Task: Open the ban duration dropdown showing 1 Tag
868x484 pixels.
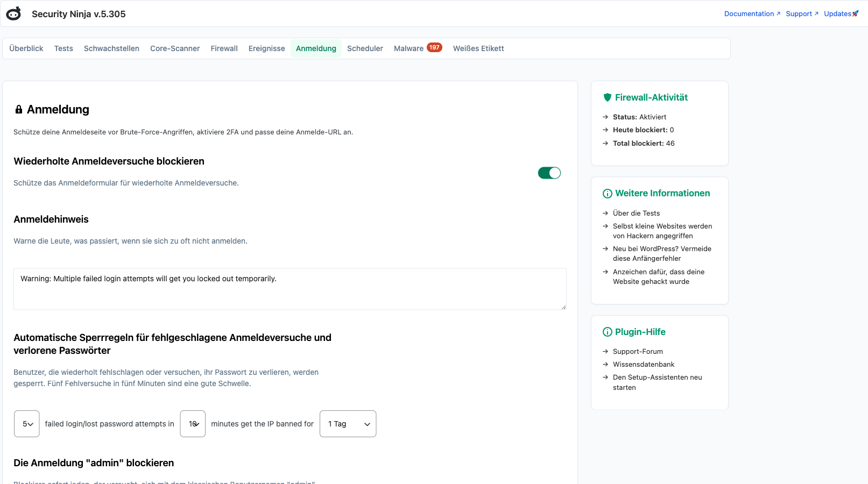Action: [348, 424]
